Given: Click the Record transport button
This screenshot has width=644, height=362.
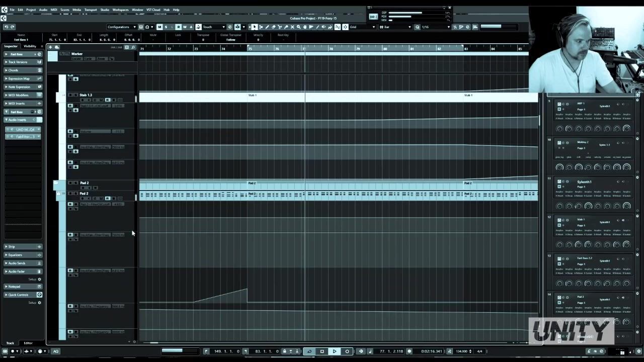Looking at the screenshot, I should tap(347, 351).
